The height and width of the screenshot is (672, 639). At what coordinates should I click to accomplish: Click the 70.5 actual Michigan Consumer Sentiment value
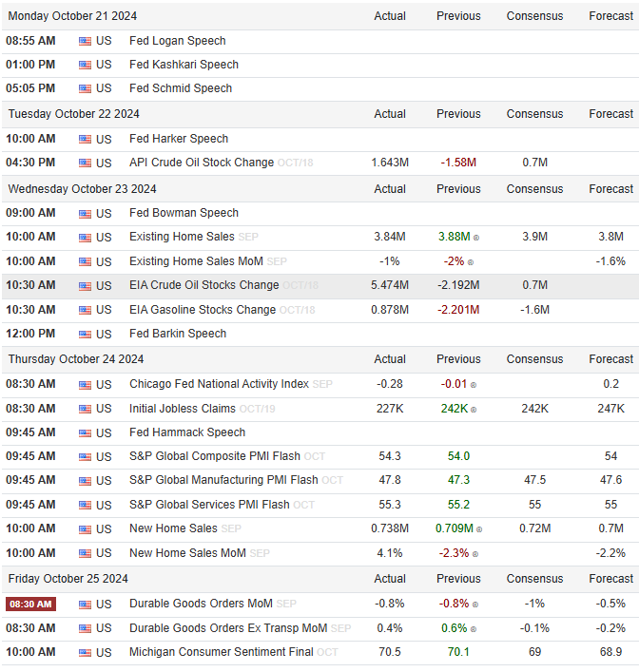[390, 652]
